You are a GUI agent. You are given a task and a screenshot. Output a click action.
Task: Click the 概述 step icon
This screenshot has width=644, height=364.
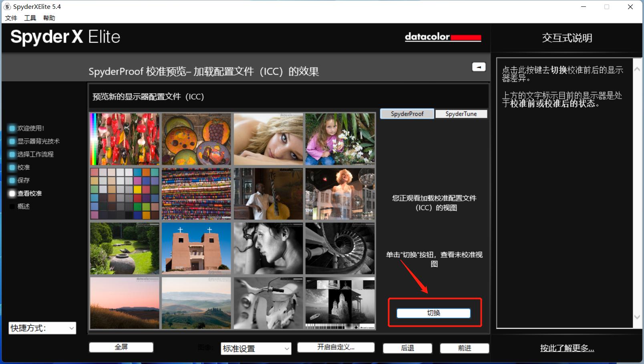(12, 206)
